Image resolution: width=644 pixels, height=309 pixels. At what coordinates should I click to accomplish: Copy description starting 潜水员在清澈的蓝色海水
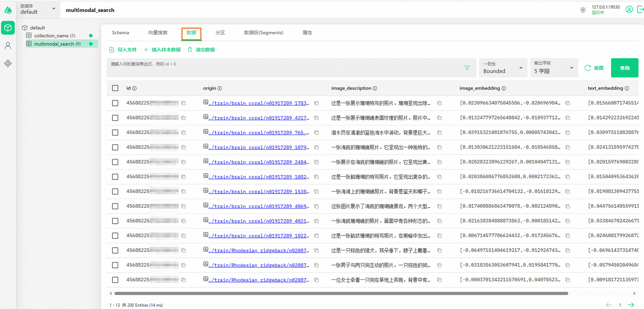point(440,133)
